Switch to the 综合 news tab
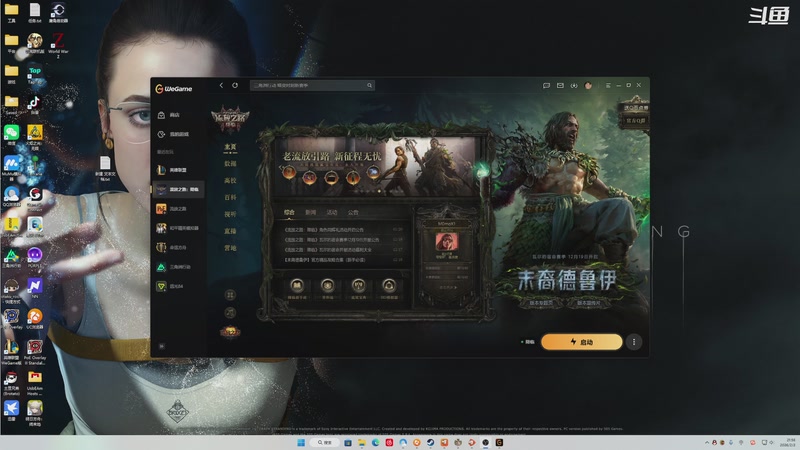This screenshot has height=450, width=800. click(289, 212)
